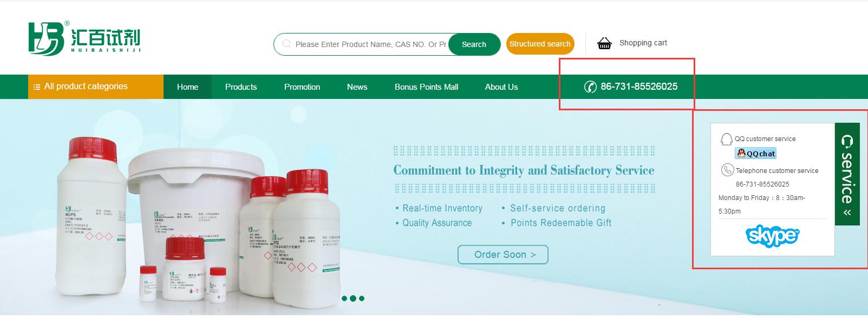This screenshot has width=868, height=319.
Task: Expand All product categories menu
Action: click(x=96, y=87)
